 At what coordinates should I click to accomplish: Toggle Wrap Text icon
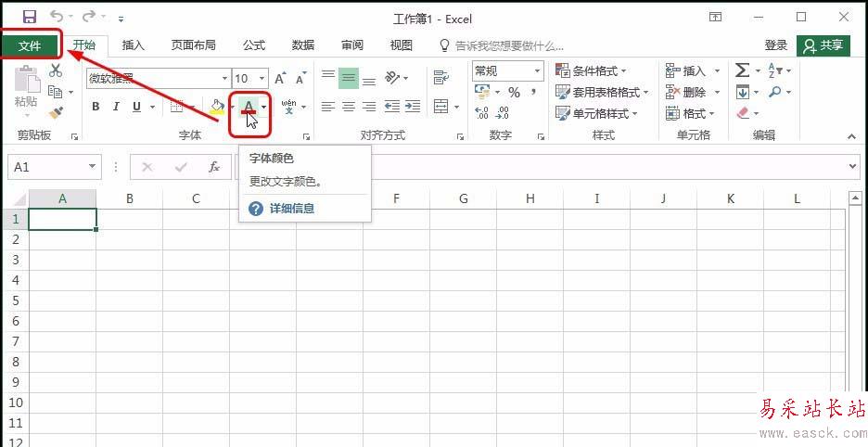click(x=440, y=78)
